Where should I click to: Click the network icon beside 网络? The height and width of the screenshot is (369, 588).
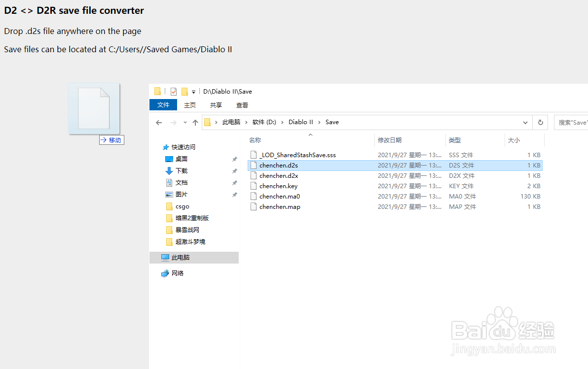pyautogui.click(x=165, y=273)
